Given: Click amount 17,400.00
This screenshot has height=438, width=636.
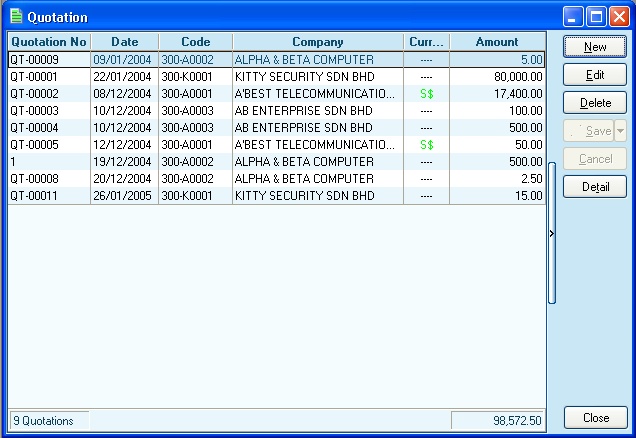Looking at the screenshot, I should pyautogui.click(x=518, y=94).
